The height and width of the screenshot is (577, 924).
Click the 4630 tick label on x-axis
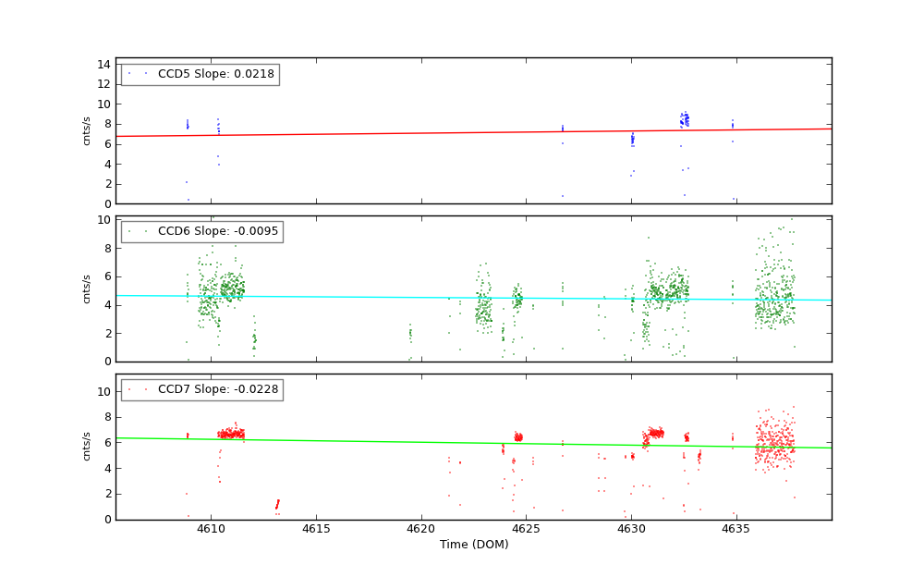(631, 530)
